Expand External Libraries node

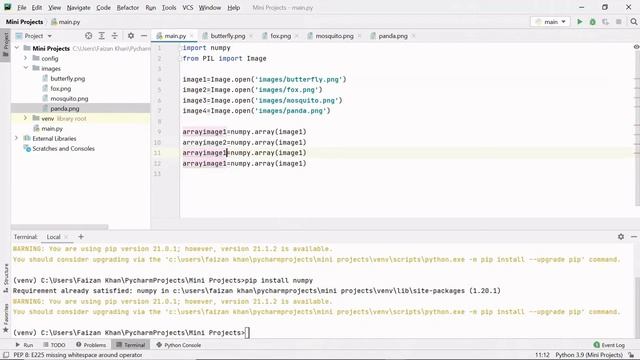click(x=17, y=138)
